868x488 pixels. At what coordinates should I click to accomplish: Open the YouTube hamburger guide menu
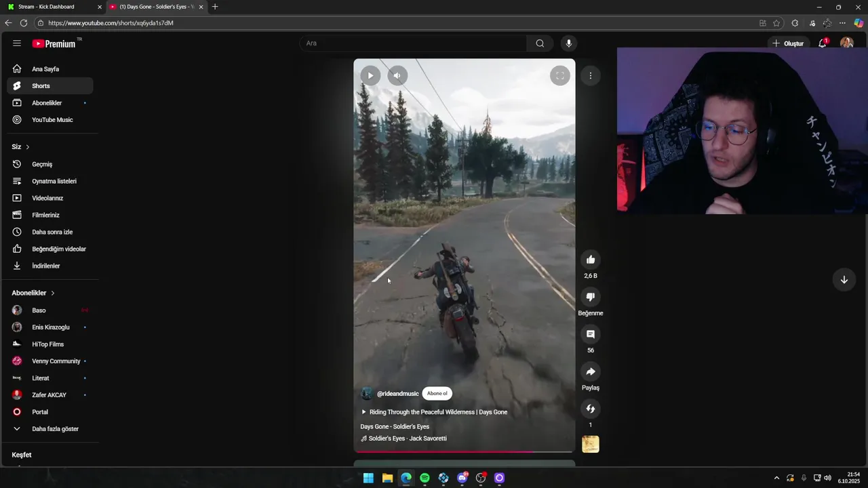point(16,43)
